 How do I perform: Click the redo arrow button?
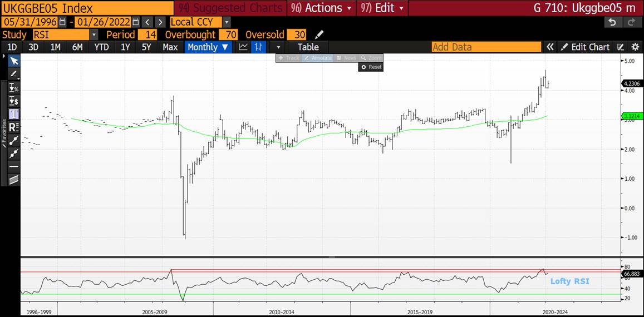tap(631, 22)
